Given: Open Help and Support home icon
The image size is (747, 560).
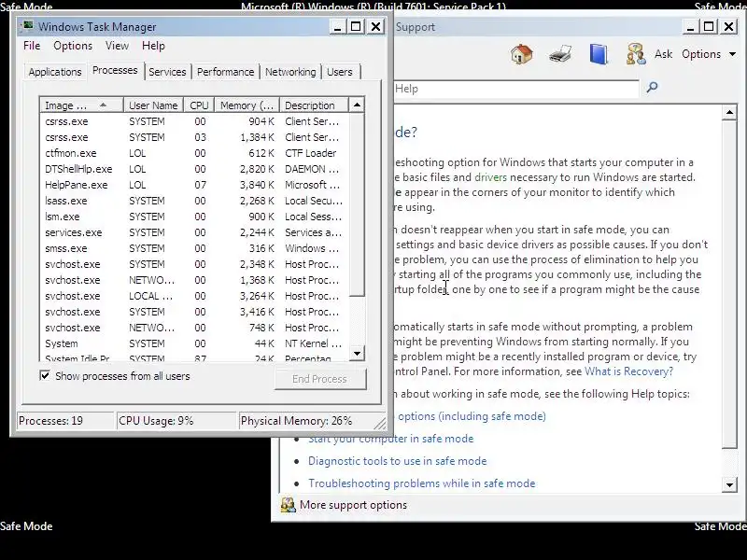Looking at the screenshot, I should click(x=522, y=54).
